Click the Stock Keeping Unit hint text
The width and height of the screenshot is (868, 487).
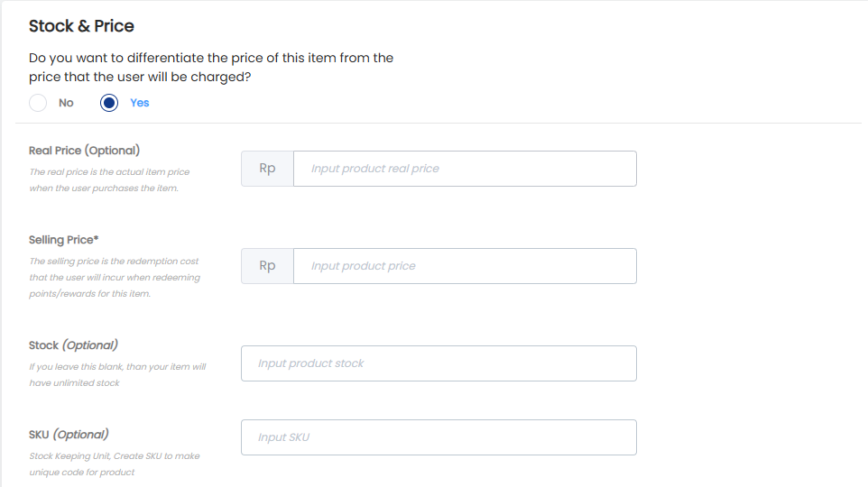[115, 464]
